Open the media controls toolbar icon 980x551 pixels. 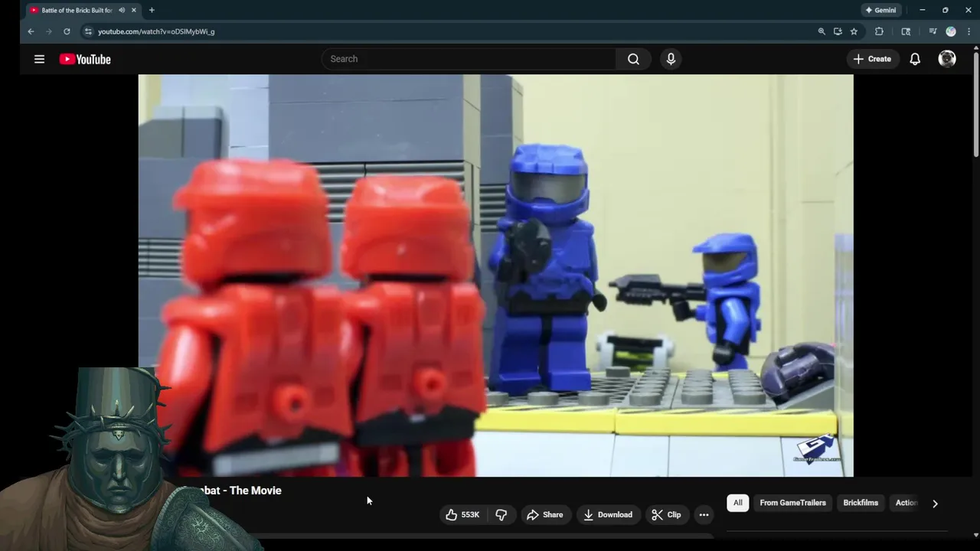pyautogui.click(x=933, y=31)
